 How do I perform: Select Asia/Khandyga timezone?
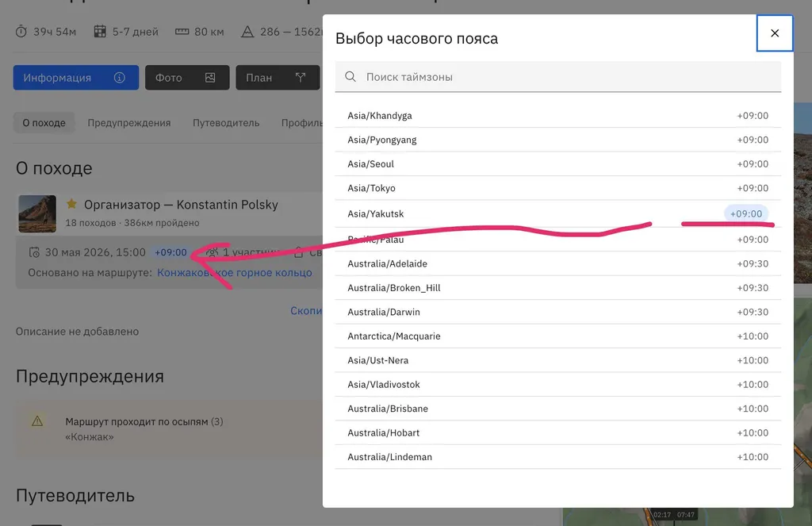point(557,116)
